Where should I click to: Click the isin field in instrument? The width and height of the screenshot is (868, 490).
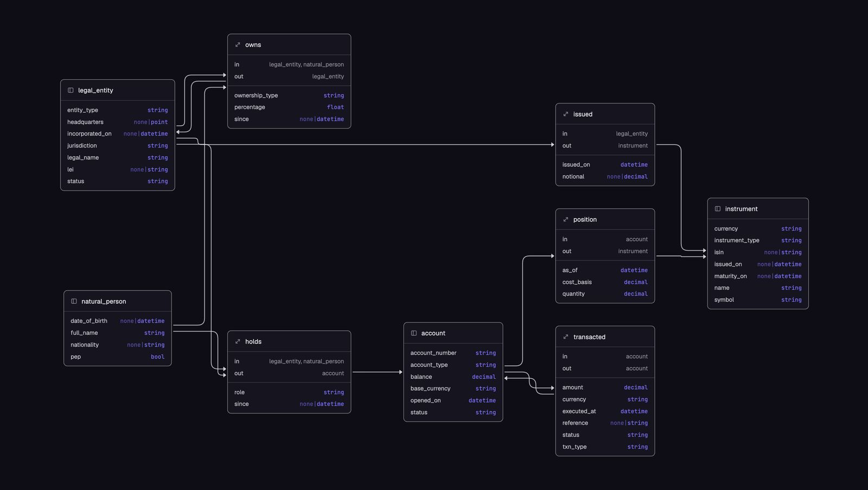click(758, 252)
